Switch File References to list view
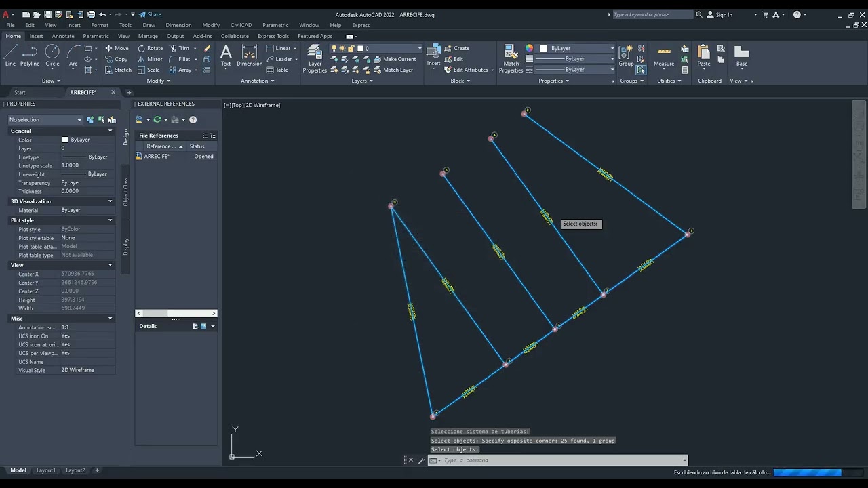Screen dimensions: 868x488 205,136
